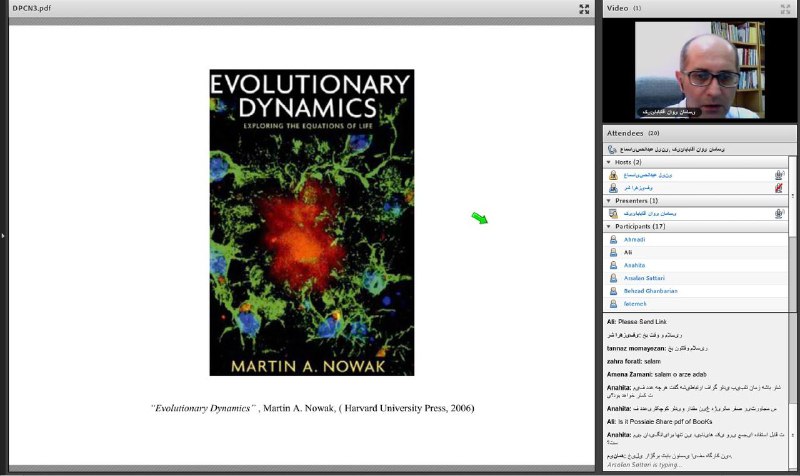Screen dimensions: 800x476
Task: Click the presenter name caption on video
Action: click(669, 112)
